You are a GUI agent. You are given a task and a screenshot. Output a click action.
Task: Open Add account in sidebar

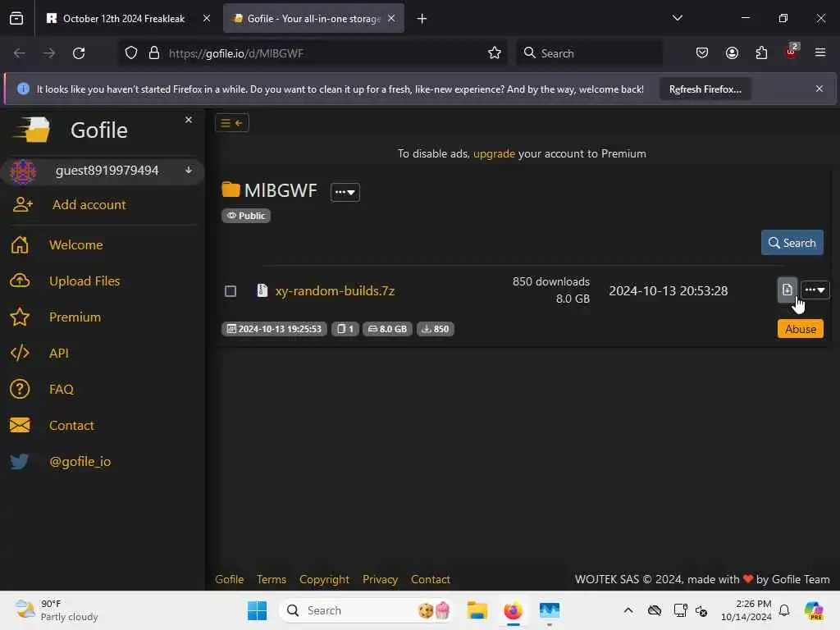tap(89, 204)
